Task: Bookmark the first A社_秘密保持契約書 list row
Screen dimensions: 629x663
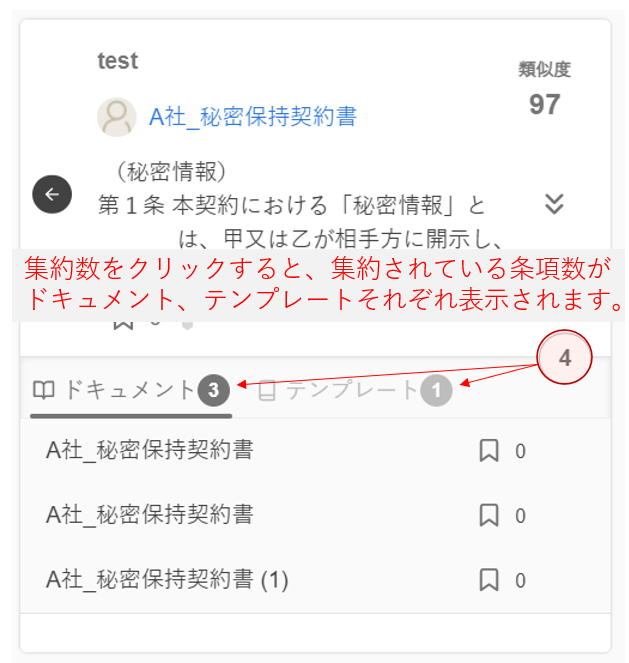Action: click(x=489, y=452)
